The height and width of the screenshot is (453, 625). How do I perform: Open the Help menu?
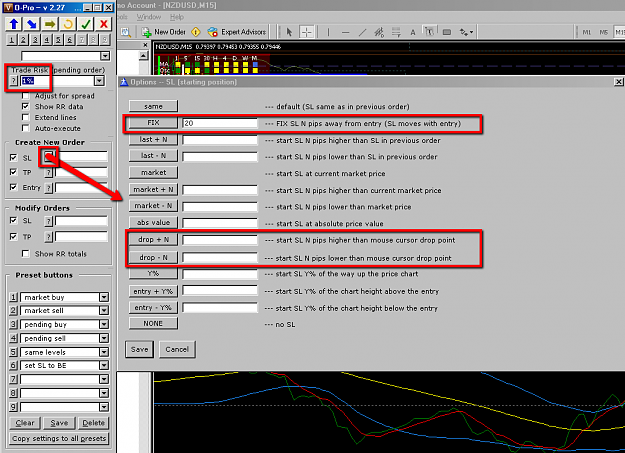[x=177, y=17]
